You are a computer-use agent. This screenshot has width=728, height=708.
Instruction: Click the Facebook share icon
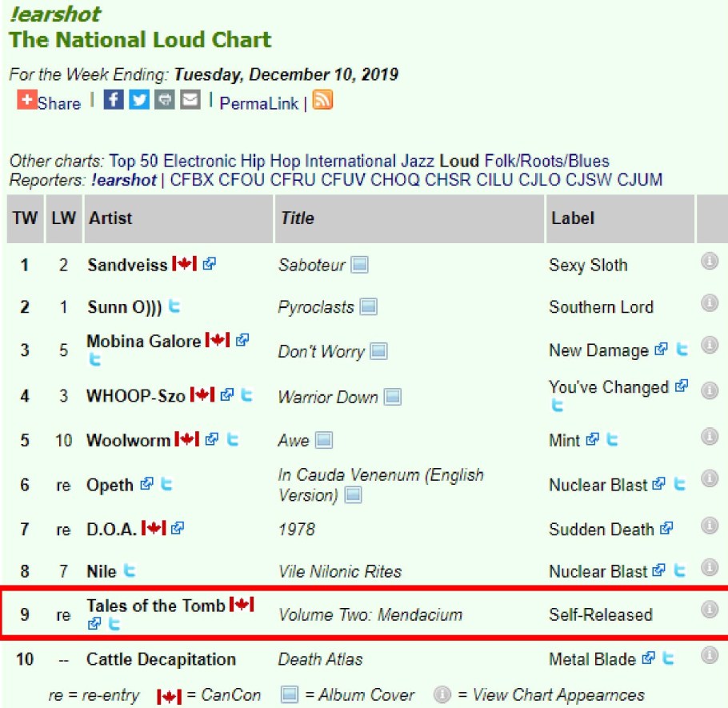(x=114, y=101)
